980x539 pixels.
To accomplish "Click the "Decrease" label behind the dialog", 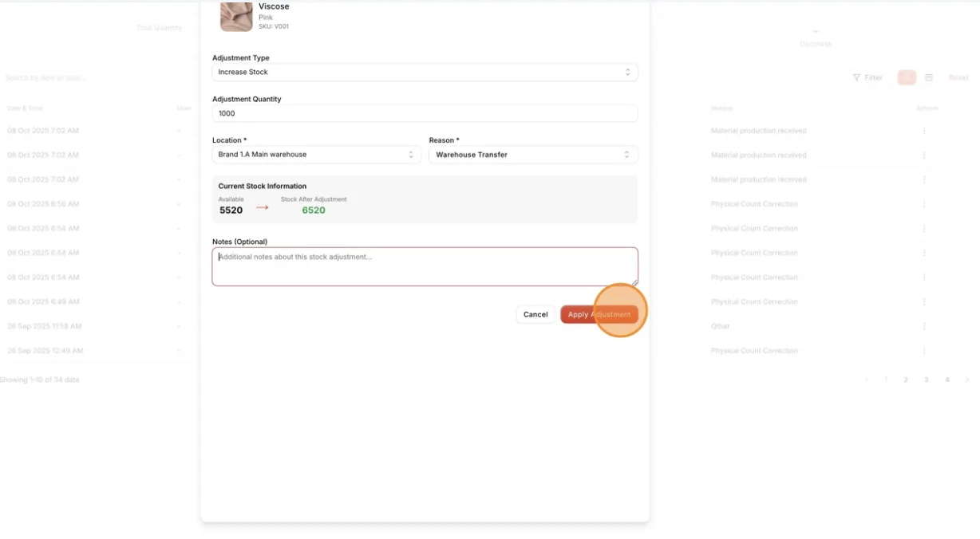I will click(x=816, y=44).
